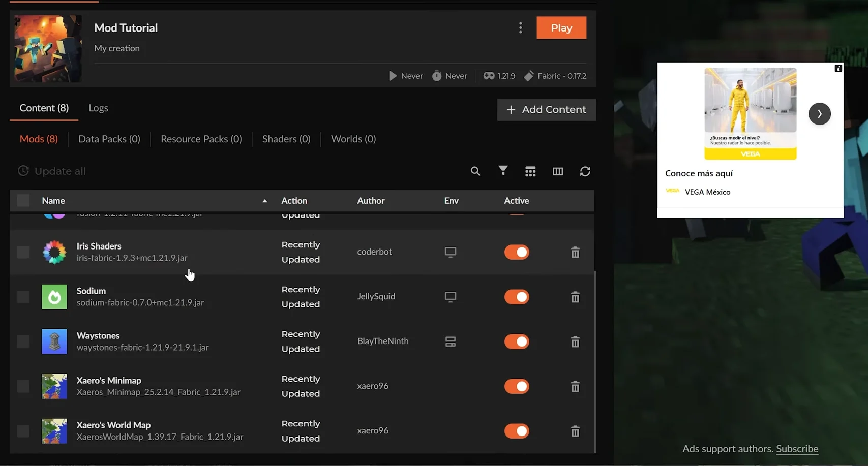868x466 pixels.
Task: Select the Resource Packs (0) tab
Action: (201, 139)
